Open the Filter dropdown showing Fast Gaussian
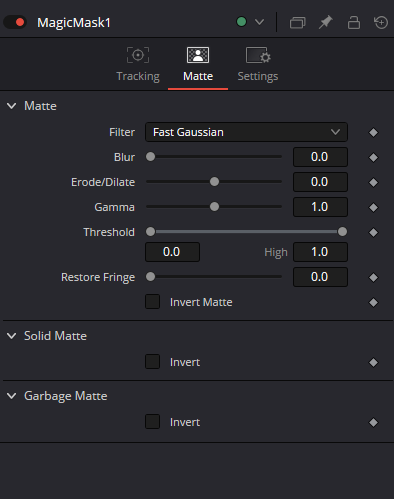The image size is (394, 499). click(246, 132)
